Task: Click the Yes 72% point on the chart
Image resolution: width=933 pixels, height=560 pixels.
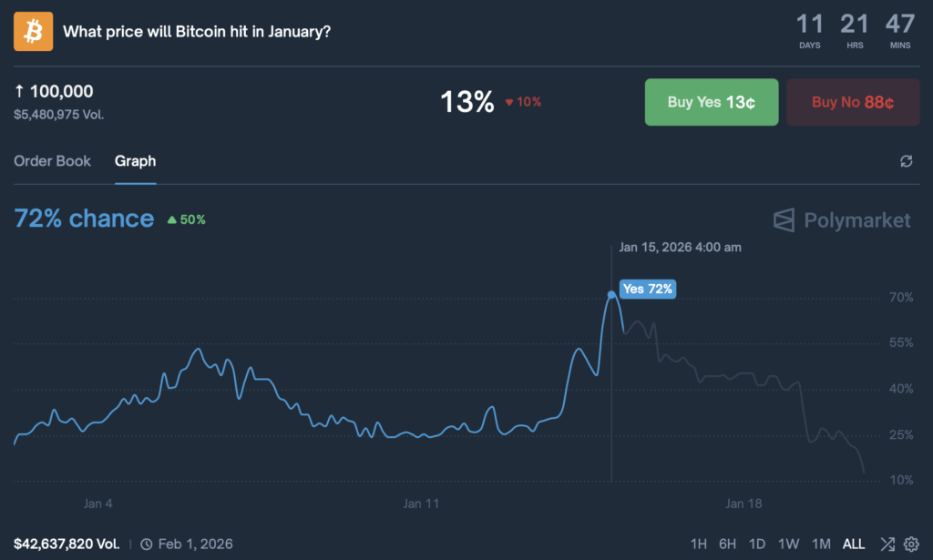Action: click(611, 294)
